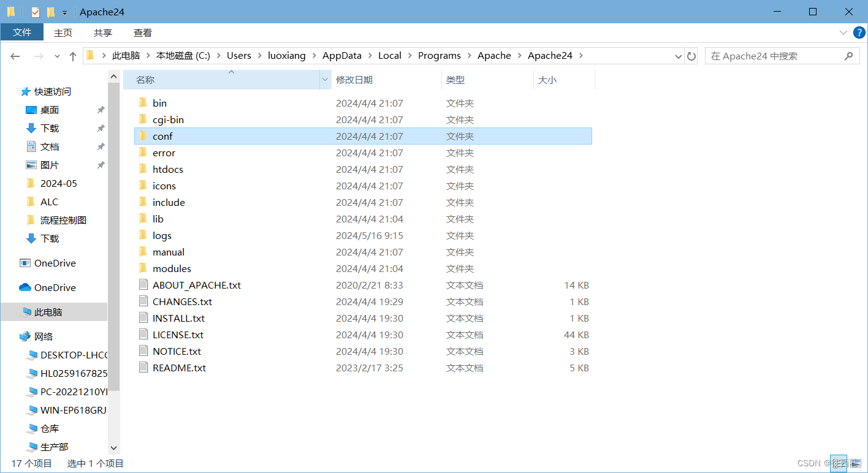Image resolution: width=868 pixels, height=473 pixels.
Task: Open 快速访问 in the navigation pane
Action: click(53, 91)
